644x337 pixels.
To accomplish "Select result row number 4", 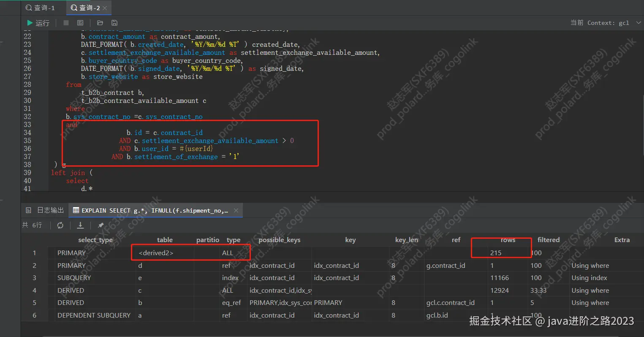I will [35, 291].
